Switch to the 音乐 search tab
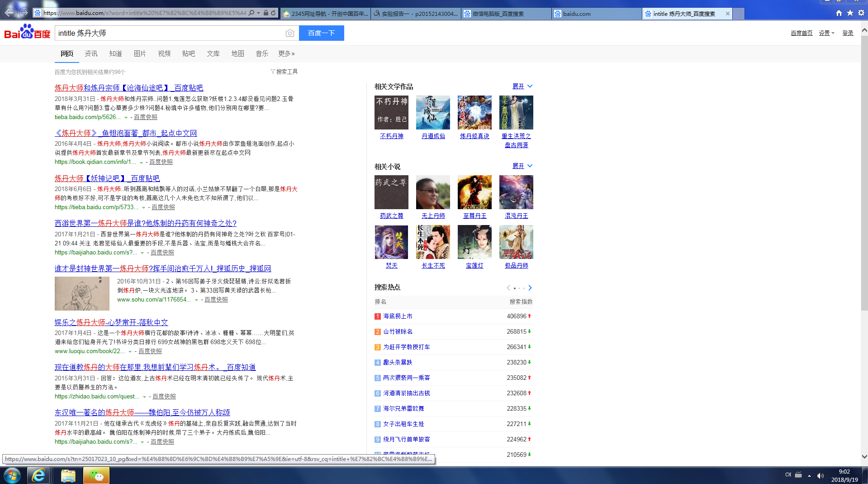Screen dimensions: 868x484 262,53
